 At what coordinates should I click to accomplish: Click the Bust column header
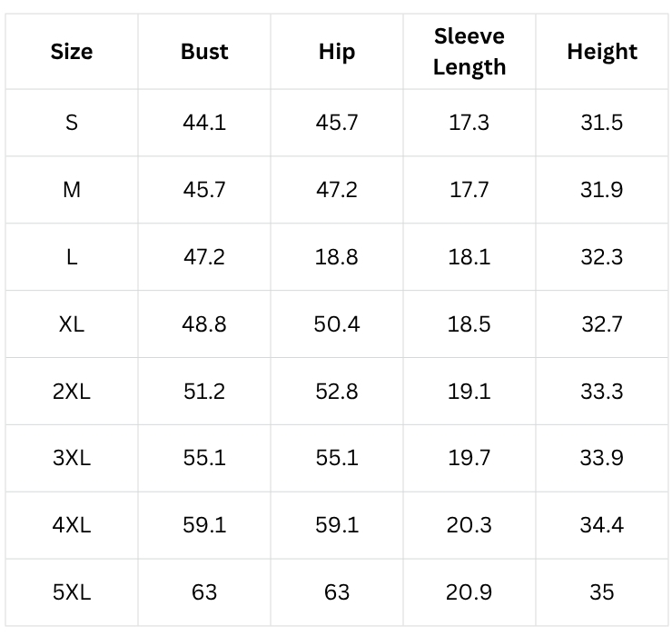point(204,52)
